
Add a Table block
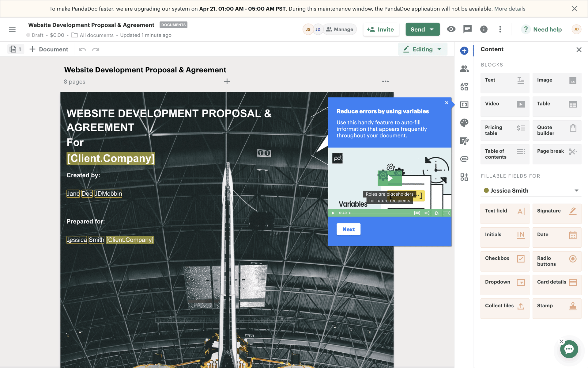(557, 106)
